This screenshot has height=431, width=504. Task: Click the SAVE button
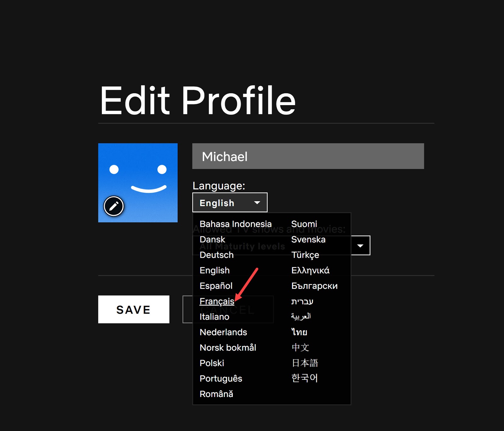[134, 309]
